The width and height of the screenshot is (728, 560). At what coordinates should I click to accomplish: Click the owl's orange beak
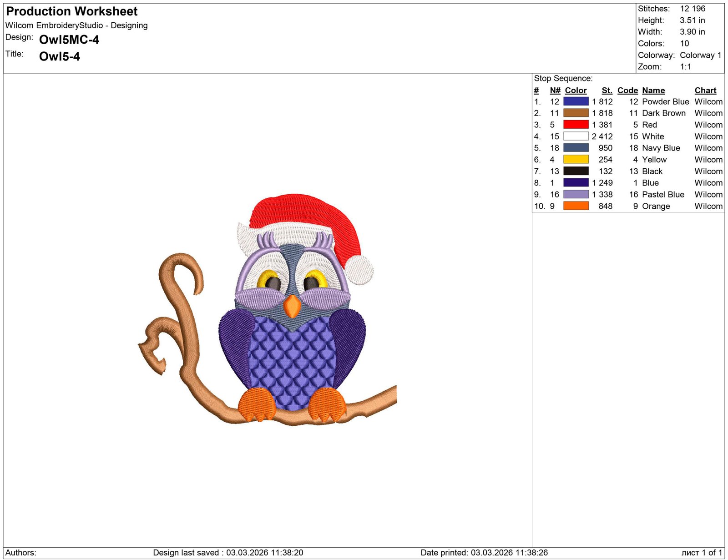292,306
